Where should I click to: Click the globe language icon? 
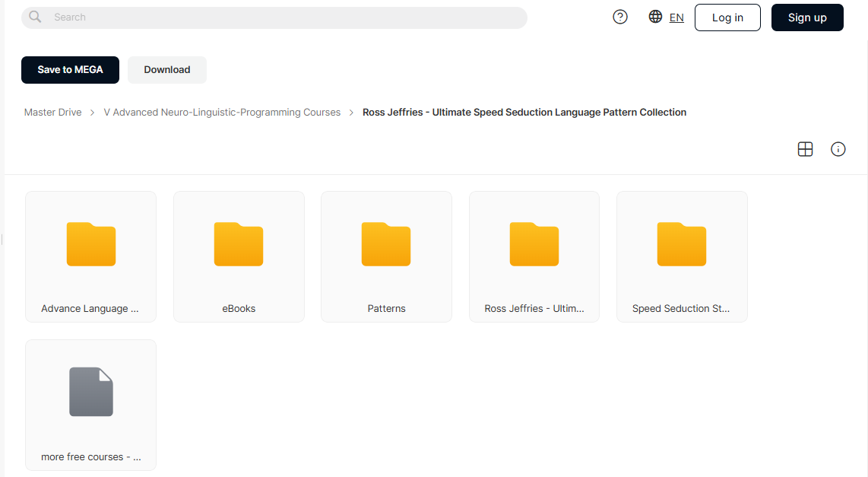(655, 17)
